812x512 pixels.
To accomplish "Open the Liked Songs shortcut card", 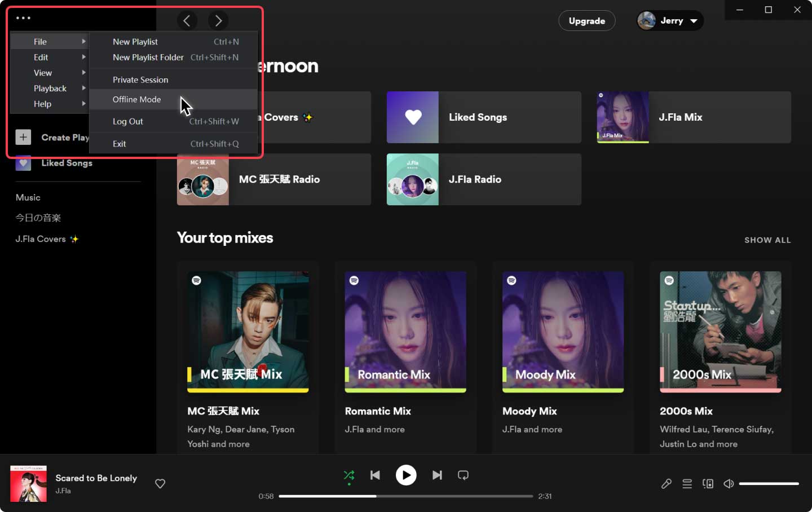I will pyautogui.click(x=484, y=117).
